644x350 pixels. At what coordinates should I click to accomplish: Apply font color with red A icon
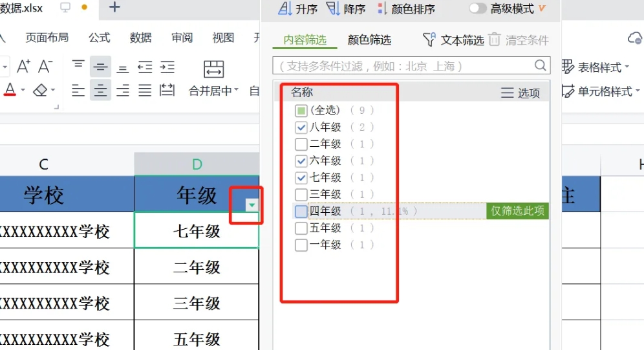10,89
